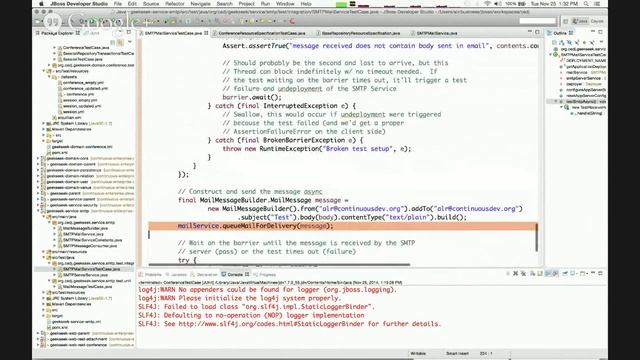Open the Problems view tab
Screen dimensions: 640x360
151,275
